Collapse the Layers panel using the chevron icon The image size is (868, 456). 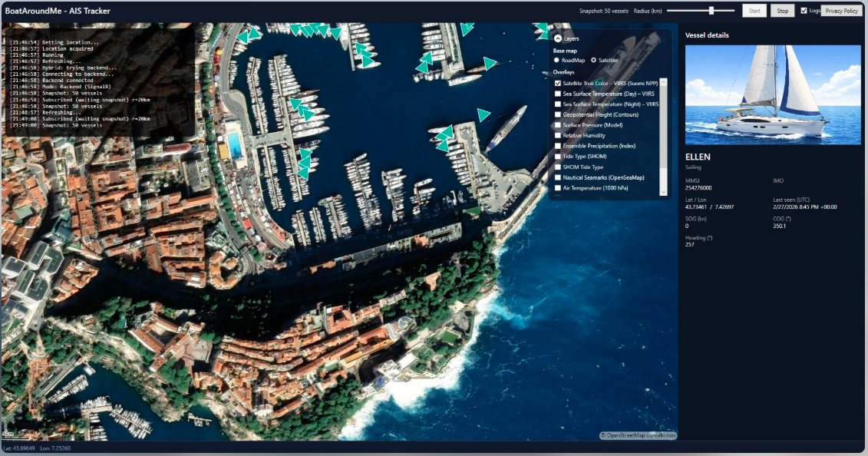pos(558,38)
